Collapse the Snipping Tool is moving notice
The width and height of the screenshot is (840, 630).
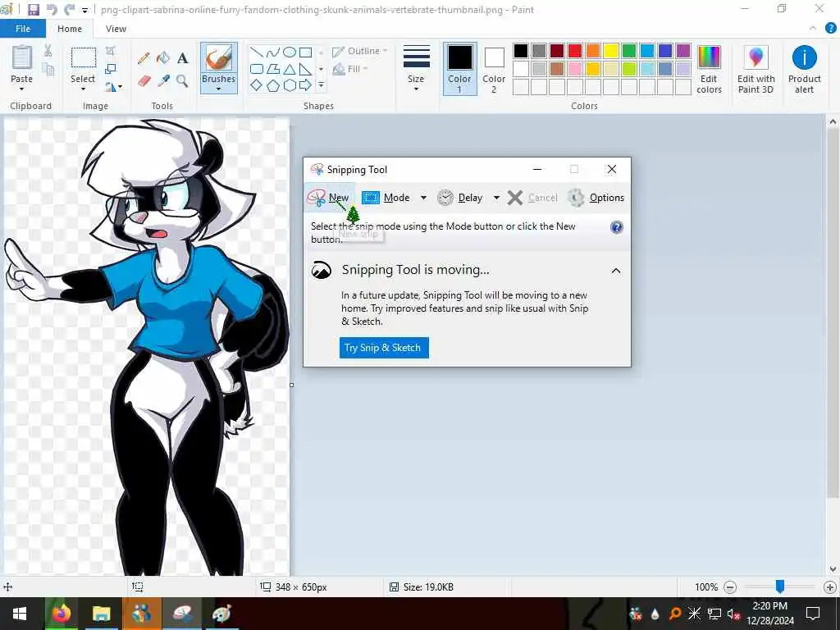point(616,271)
